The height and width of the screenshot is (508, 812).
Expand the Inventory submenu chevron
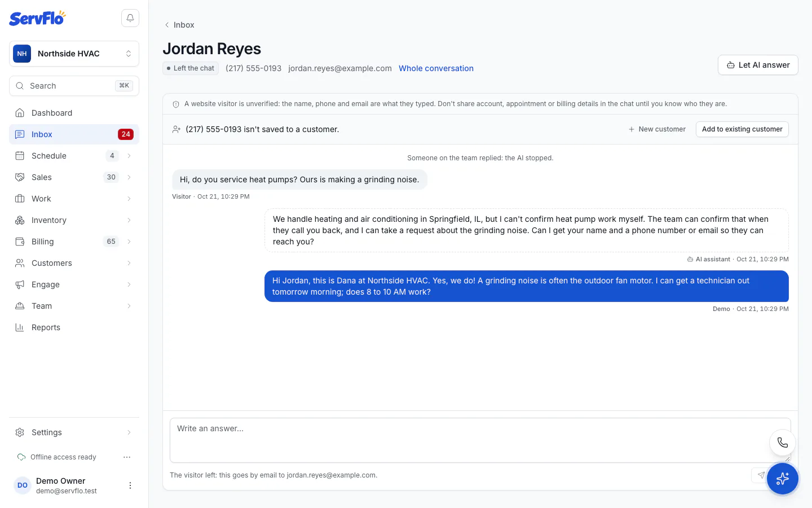(129, 220)
